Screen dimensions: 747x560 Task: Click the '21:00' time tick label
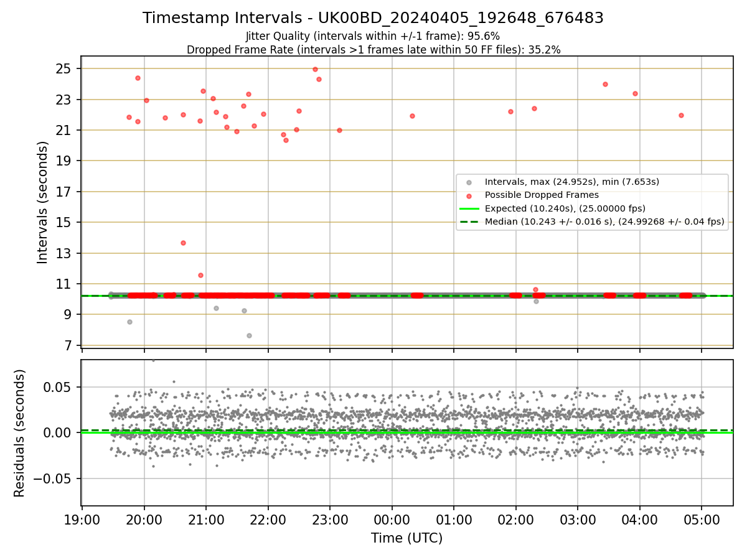point(206,520)
